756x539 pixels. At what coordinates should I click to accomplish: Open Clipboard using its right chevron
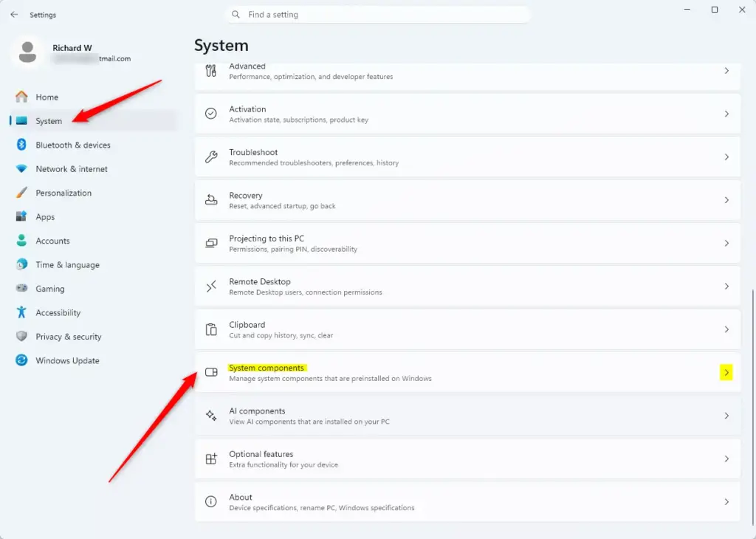click(726, 329)
